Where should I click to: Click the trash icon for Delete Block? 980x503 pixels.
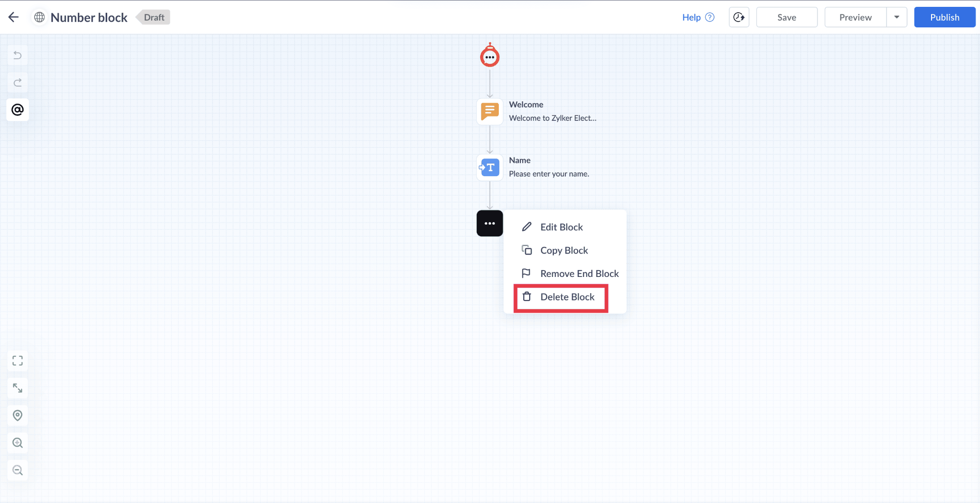coord(527,297)
